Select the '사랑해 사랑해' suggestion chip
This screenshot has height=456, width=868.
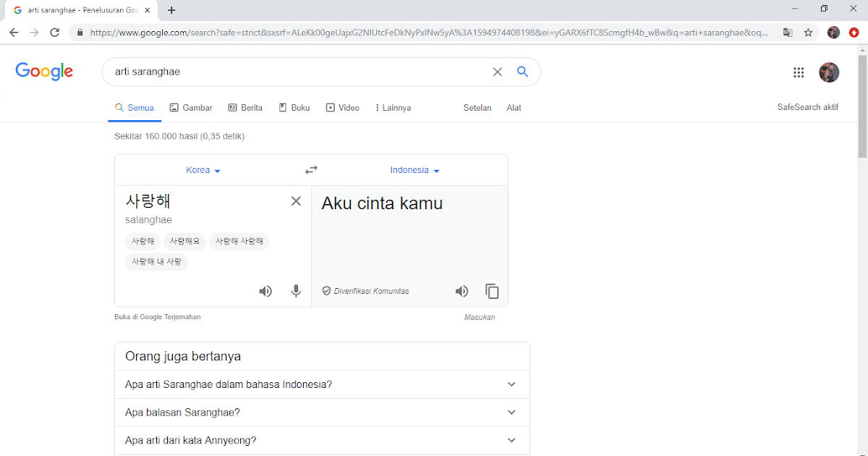(x=239, y=242)
